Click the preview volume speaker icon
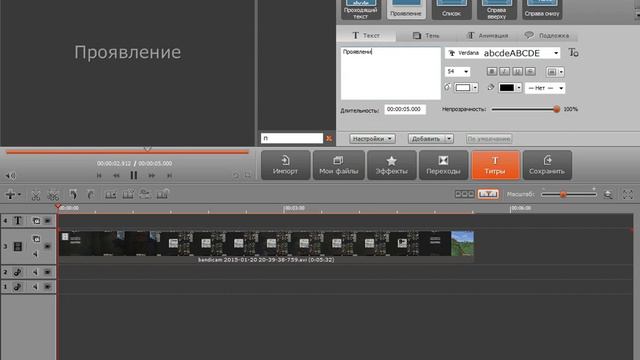 (x=10, y=176)
